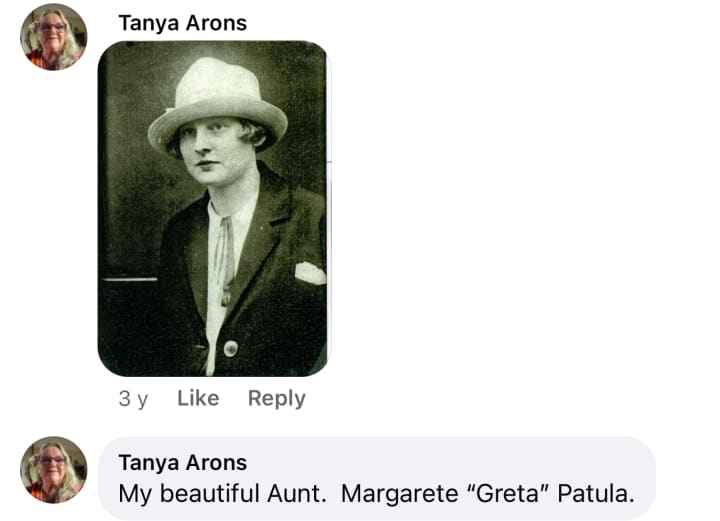Click the jacket button in the photo
This screenshot has width=720, height=521.
pos(231,348)
